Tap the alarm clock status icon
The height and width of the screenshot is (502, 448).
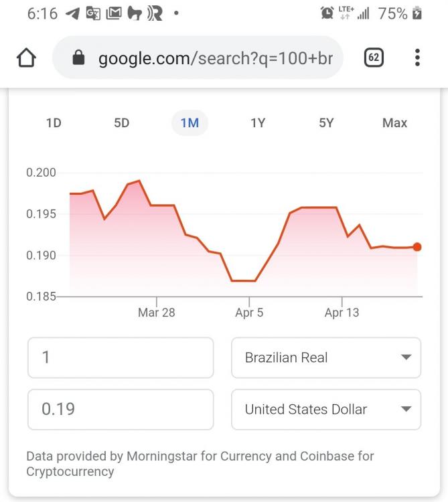tap(327, 13)
